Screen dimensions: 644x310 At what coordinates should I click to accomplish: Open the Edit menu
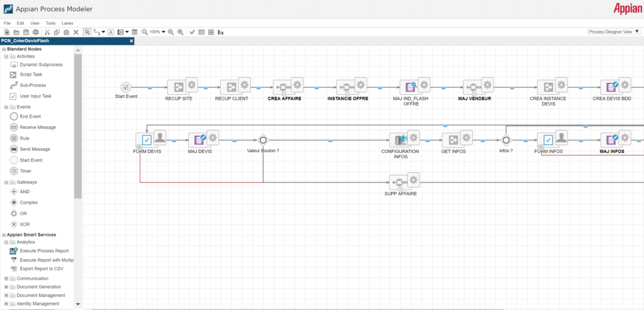21,23
